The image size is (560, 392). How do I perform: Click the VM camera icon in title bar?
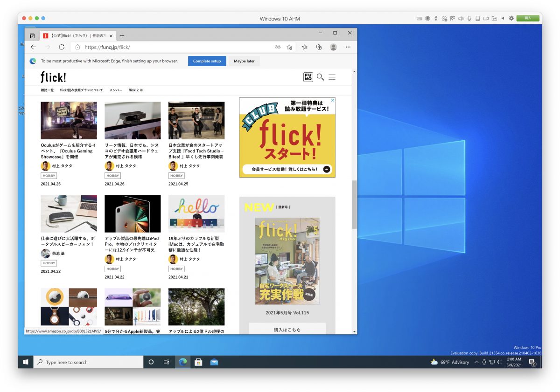486,18
